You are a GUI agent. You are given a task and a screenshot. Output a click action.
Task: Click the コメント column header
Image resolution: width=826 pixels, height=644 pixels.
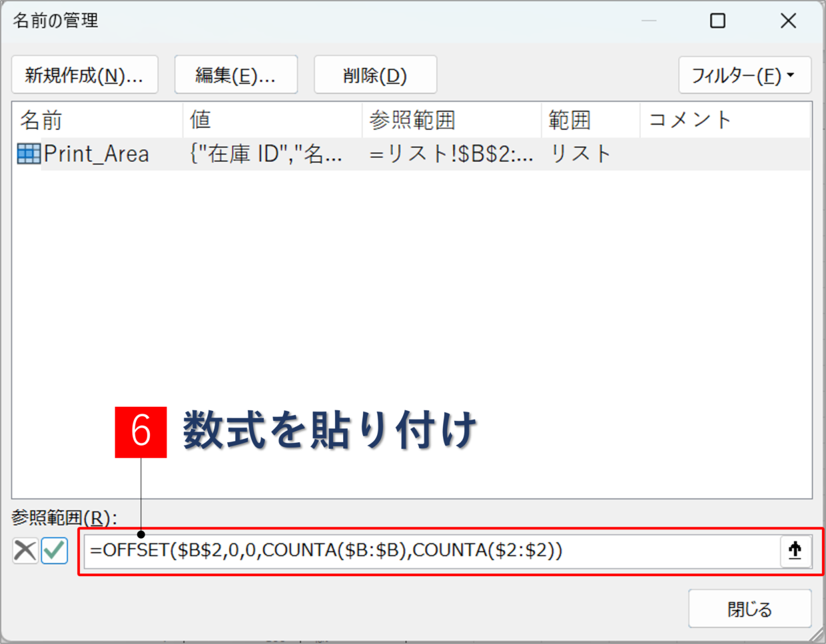point(725,120)
